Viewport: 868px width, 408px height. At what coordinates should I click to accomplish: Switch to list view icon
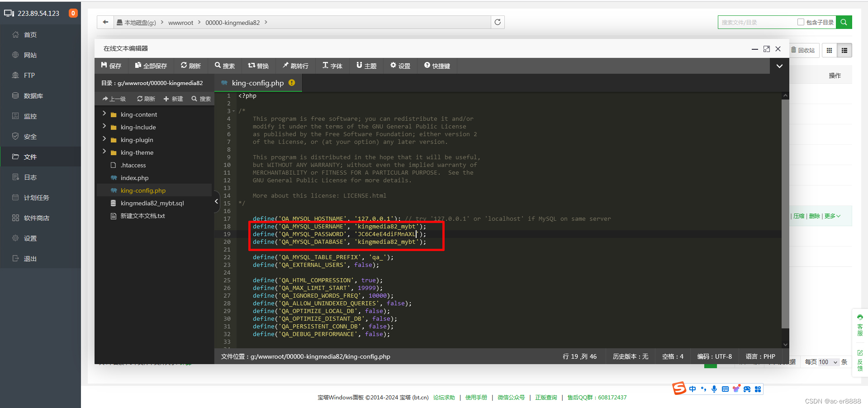[844, 50]
